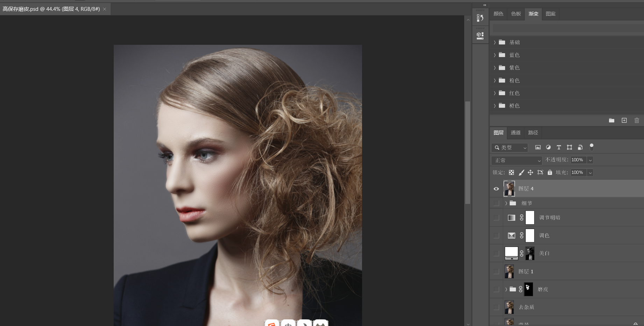Screen dimensions: 644x326
Task: Click the pixel layer filter icon
Action: pos(538,148)
